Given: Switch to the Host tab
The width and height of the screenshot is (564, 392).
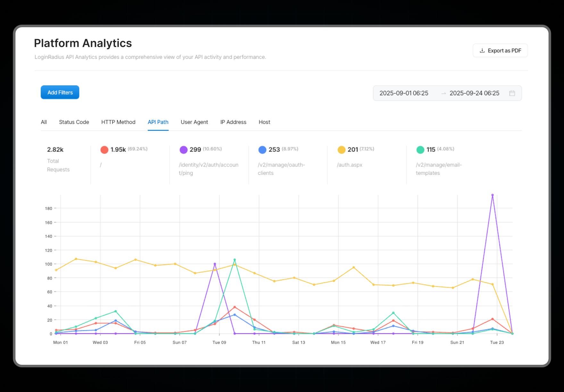Looking at the screenshot, I should [x=264, y=122].
